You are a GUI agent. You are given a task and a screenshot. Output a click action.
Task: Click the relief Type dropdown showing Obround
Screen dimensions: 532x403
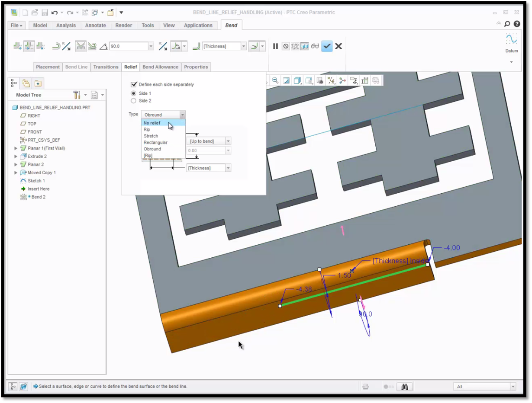(x=163, y=115)
